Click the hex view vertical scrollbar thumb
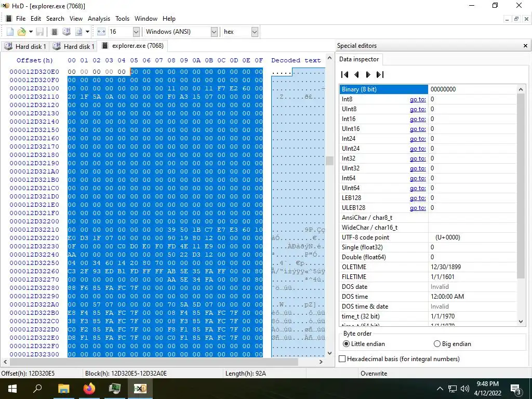532x399 pixels. pos(329,161)
